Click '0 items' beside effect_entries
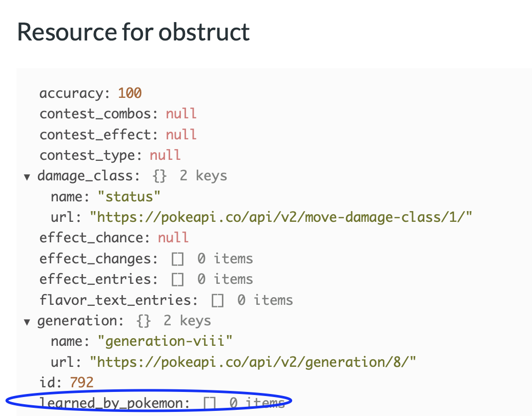532x416 pixels. pos(226,279)
